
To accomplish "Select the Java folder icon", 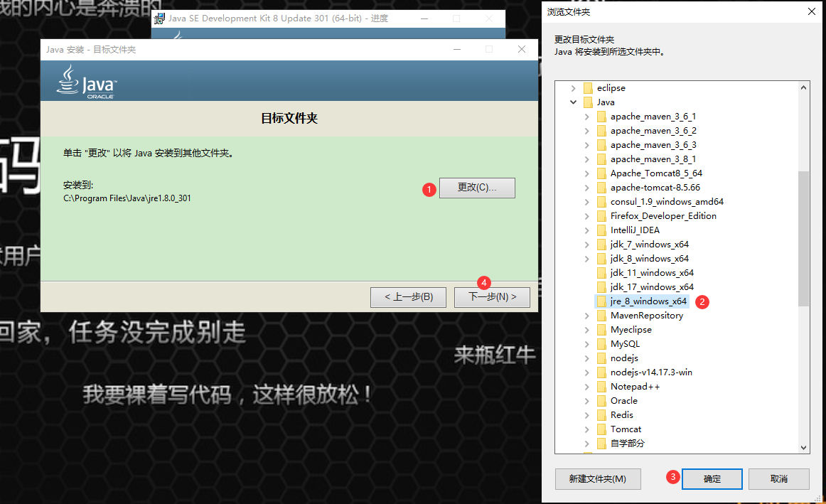I will tap(588, 102).
